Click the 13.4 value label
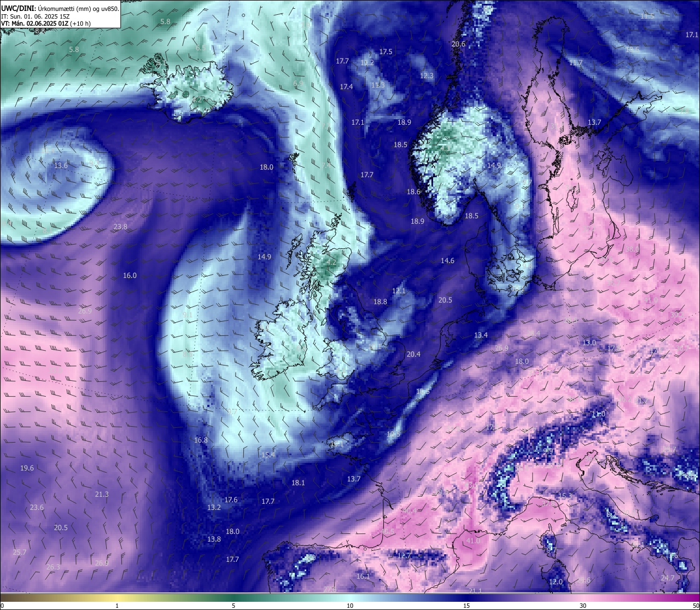The width and height of the screenshot is (700, 610). pos(481,335)
